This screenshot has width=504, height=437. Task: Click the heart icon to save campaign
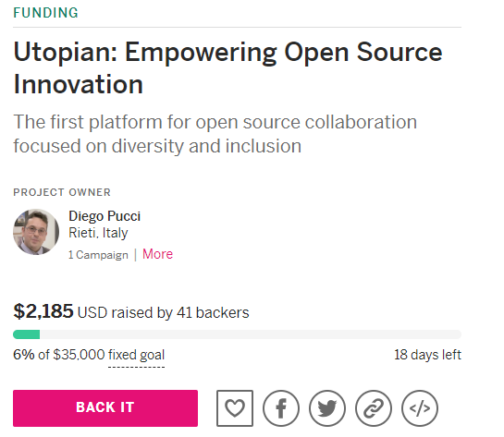(x=235, y=408)
